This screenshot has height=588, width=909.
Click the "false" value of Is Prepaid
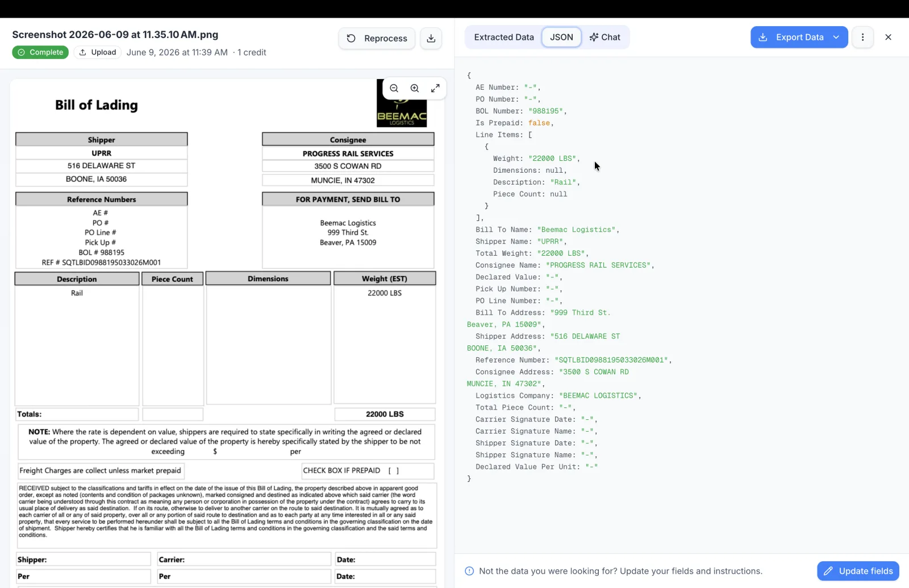(539, 123)
